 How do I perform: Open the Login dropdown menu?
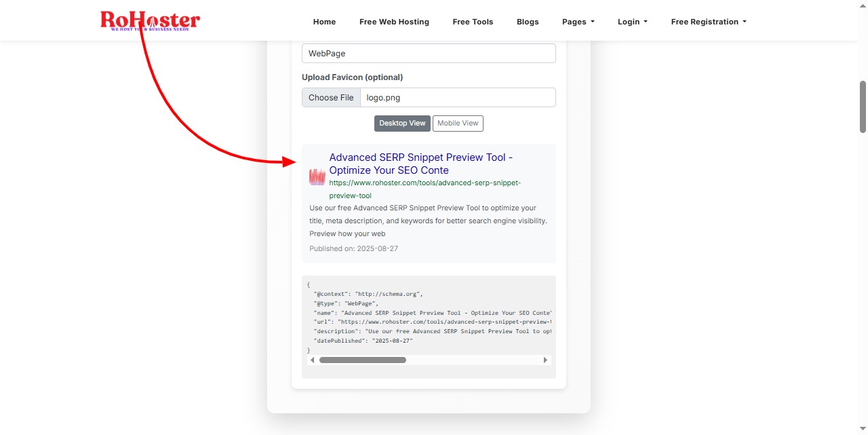632,22
